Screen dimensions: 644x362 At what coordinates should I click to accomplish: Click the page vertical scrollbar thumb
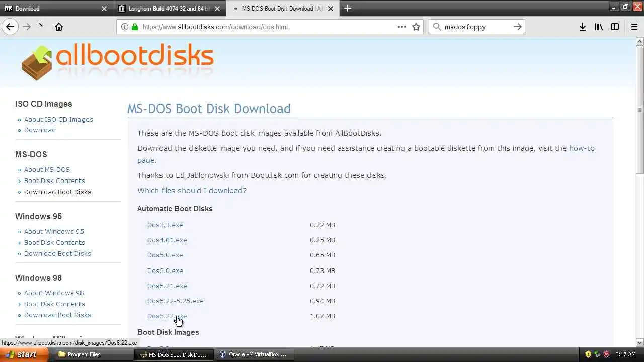pyautogui.click(x=640, y=111)
